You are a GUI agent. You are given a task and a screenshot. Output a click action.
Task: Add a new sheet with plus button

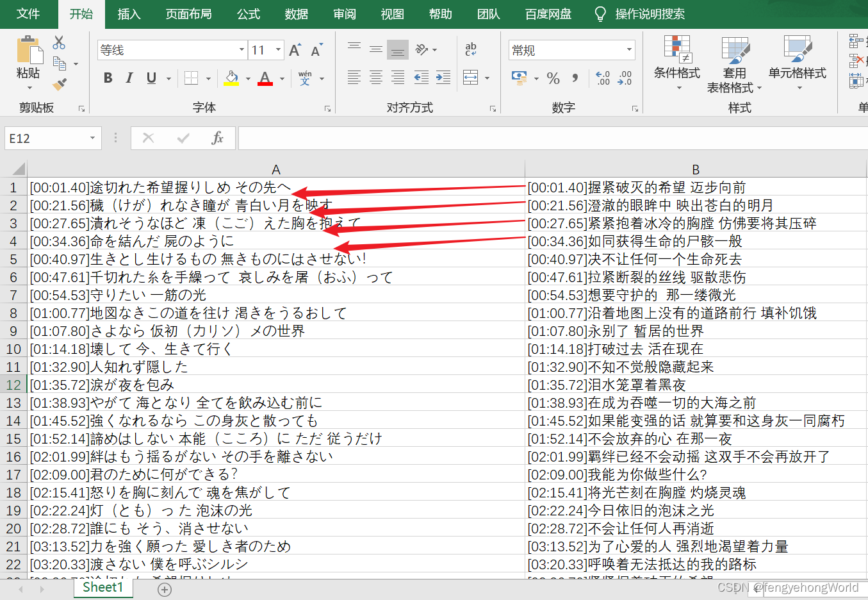[x=165, y=590]
